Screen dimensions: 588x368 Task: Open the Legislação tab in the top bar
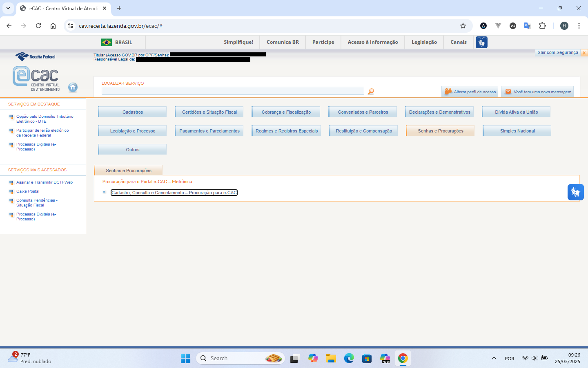point(424,42)
